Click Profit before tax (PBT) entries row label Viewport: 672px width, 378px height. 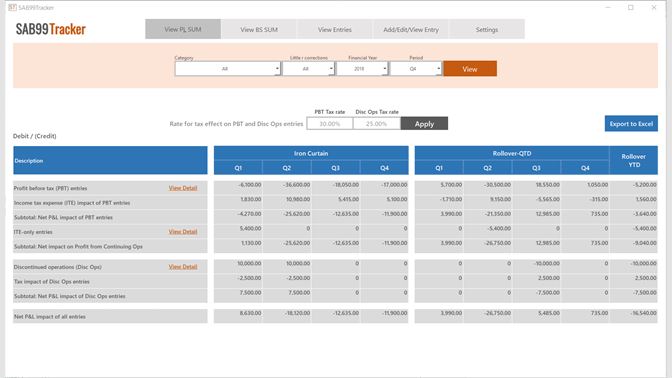point(51,188)
